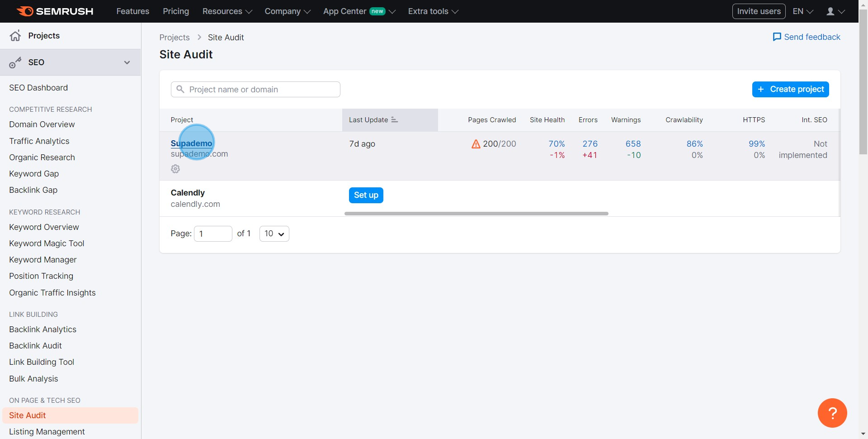Open Backlink Audit
Viewport: 868px width, 439px height.
point(35,346)
